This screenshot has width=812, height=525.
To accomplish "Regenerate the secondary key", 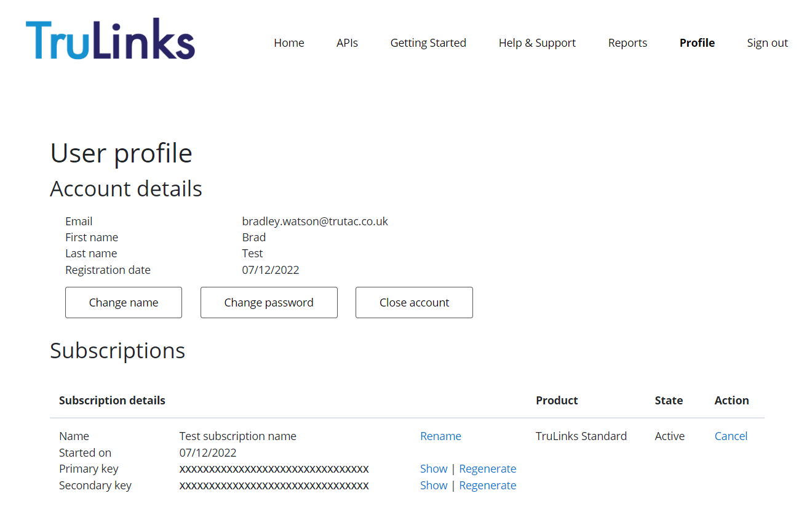I will click(x=487, y=485).
